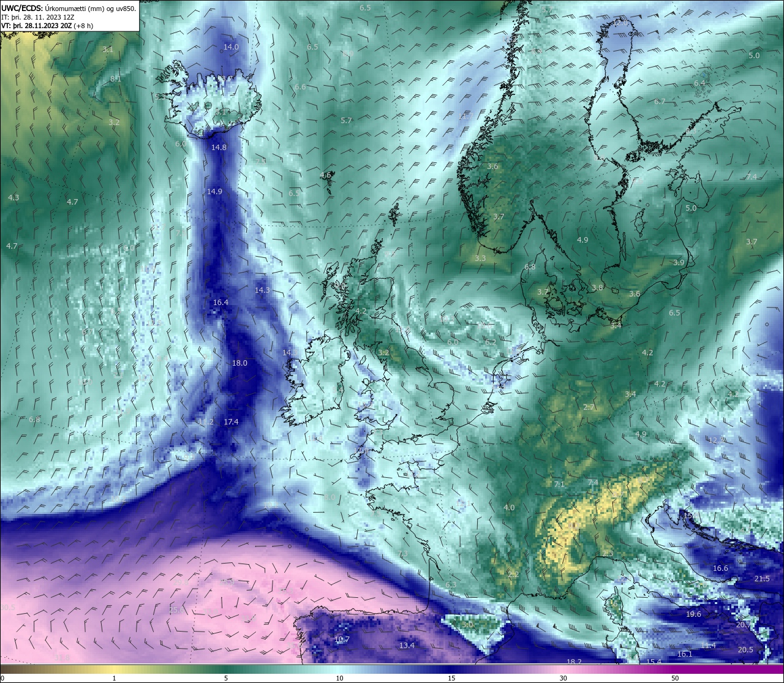Select the 16.4 value in the Atlantic band
The width and height of the screenshot is (784, 683).
click(221, 303)
